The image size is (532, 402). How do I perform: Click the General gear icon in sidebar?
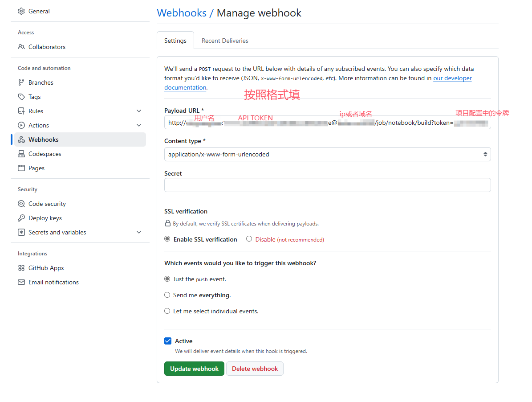(21, 11)
